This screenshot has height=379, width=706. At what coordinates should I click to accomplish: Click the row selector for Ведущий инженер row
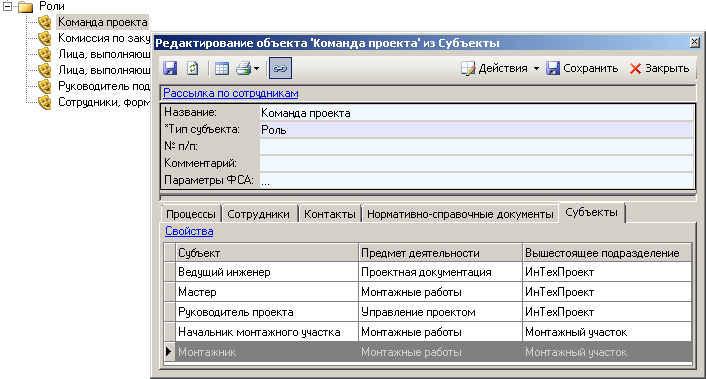(x=169, y=272)
